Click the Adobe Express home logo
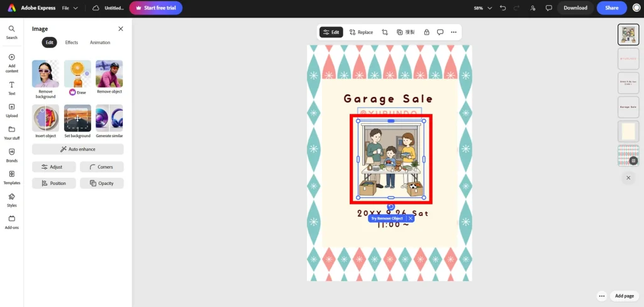The image size is (644, 307). tap(11, 8)
